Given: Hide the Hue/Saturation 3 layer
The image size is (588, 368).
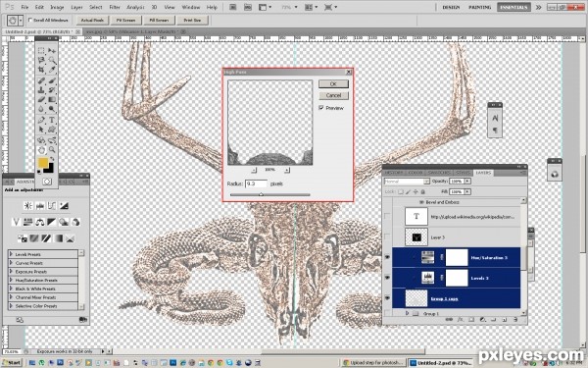Looking at the screenshot, I should tap(387, 257).
